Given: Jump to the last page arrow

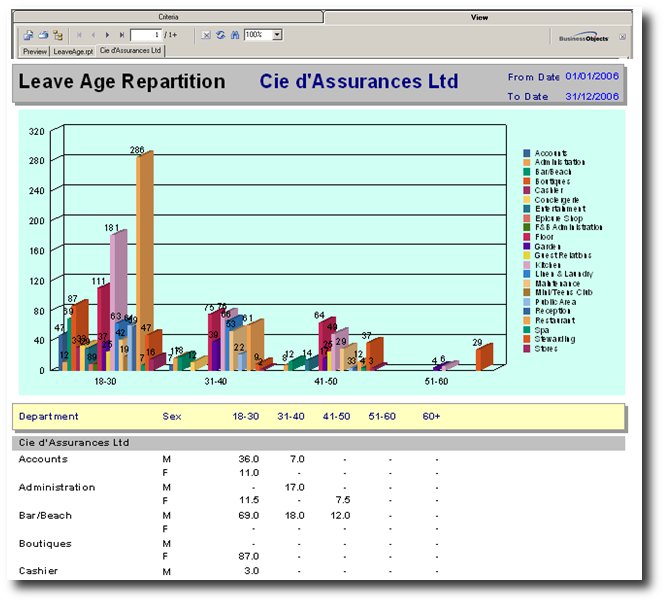Looking at the screenshot, I should click(121, 35).
